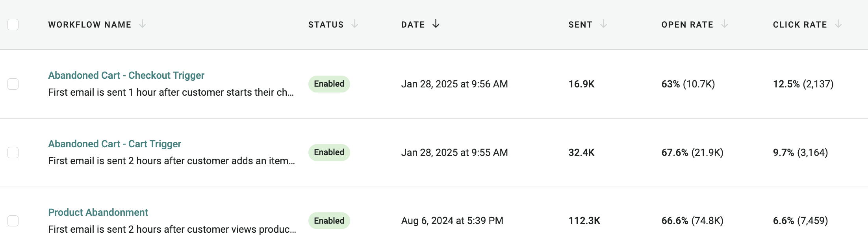Viewport: 868px width, 252px height.
Task: Open the Abandoned Cart - Cart Trigger workflow
Action: point(115,144)
